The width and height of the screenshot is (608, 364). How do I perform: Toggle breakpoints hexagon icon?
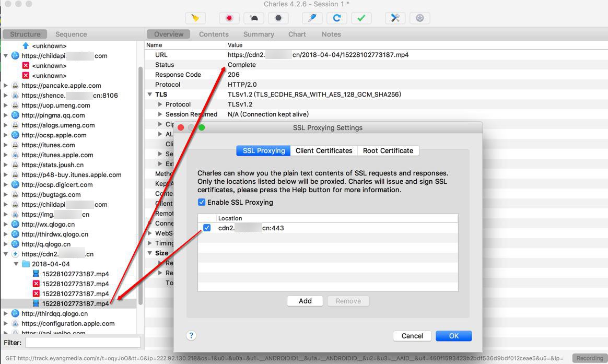(278, 18)
